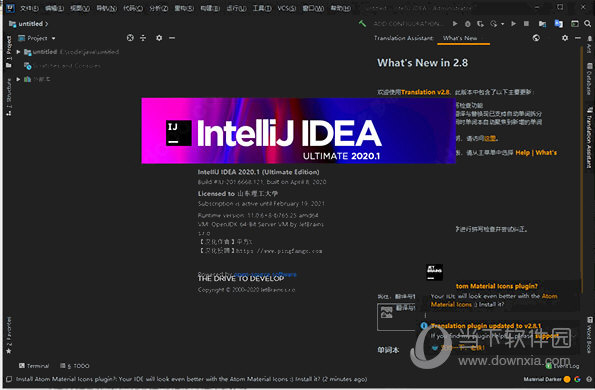Open the terminal-window icon near search
The height and width of the screenshot is (390, 595).
pyautogui.click(x=575, y=24)
